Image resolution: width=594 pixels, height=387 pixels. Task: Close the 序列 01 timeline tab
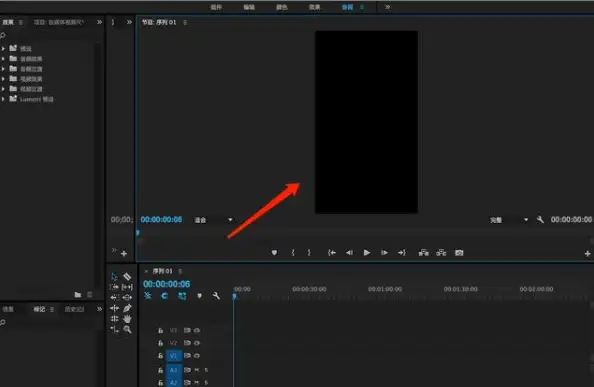click(x=146, y=271)
